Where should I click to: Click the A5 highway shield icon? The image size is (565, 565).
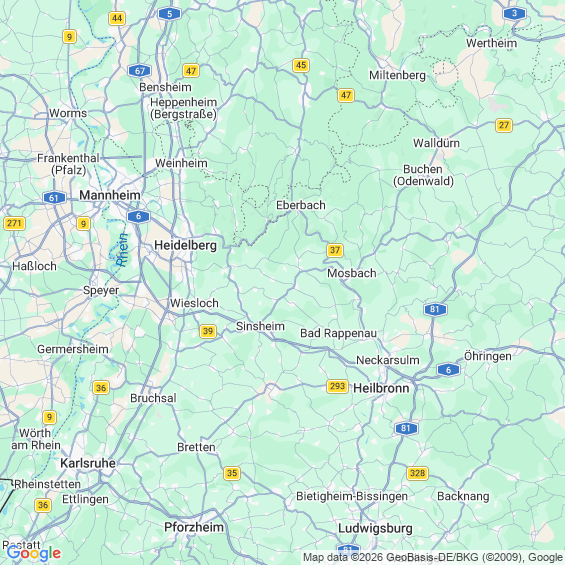[169, 14]
